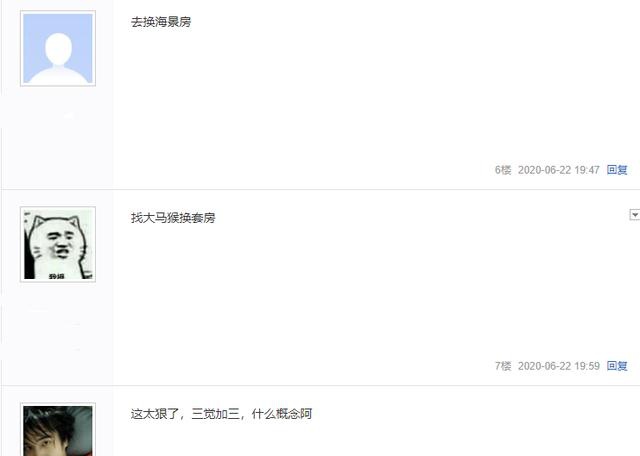
Task: Click the divider between 6楼 and 7楼 posts
Action: pyautogui.click(x=320, y=189)
